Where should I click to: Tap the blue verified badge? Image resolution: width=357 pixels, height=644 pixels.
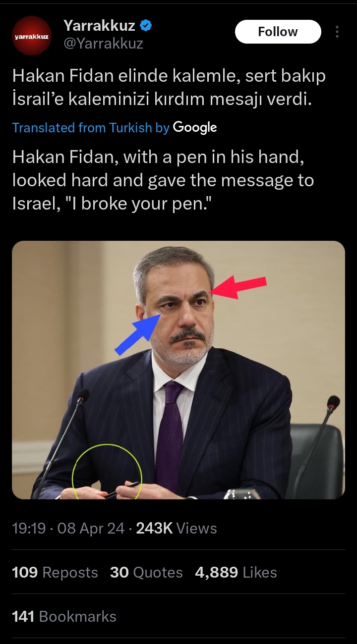click(x=145, y=25)
